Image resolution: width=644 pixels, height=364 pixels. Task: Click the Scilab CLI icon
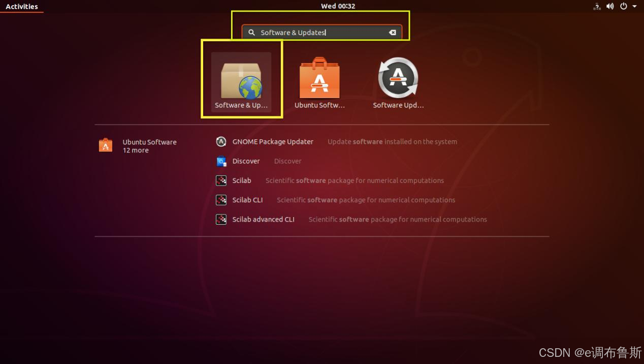[221, 200]
